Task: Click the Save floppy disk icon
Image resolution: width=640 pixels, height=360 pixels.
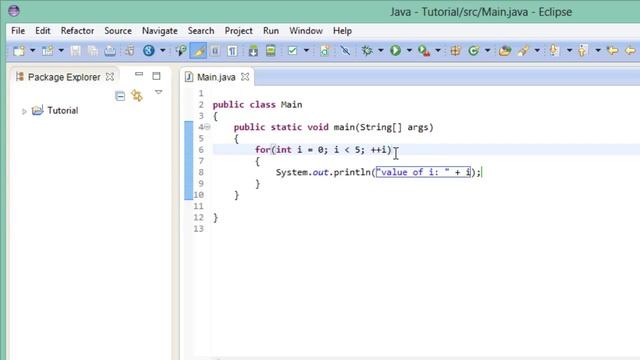Action: 76,51
